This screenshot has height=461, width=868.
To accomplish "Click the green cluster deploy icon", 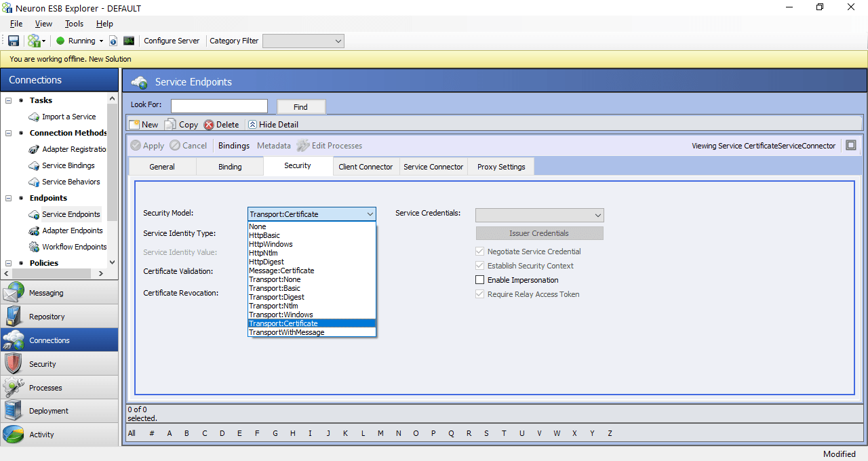I will pyautogui.click(x=33, y=41).
